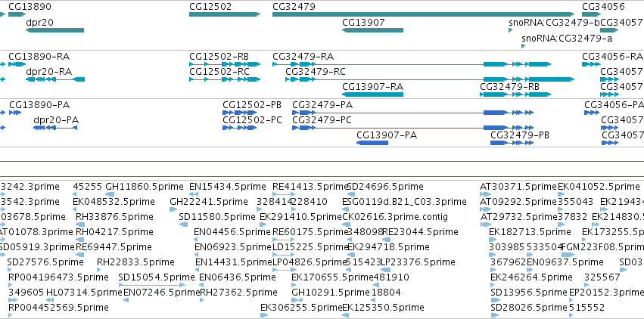644x319 pixels.
Task: Select the RE41413.5prime EST feature
Action: pos(284,194)
